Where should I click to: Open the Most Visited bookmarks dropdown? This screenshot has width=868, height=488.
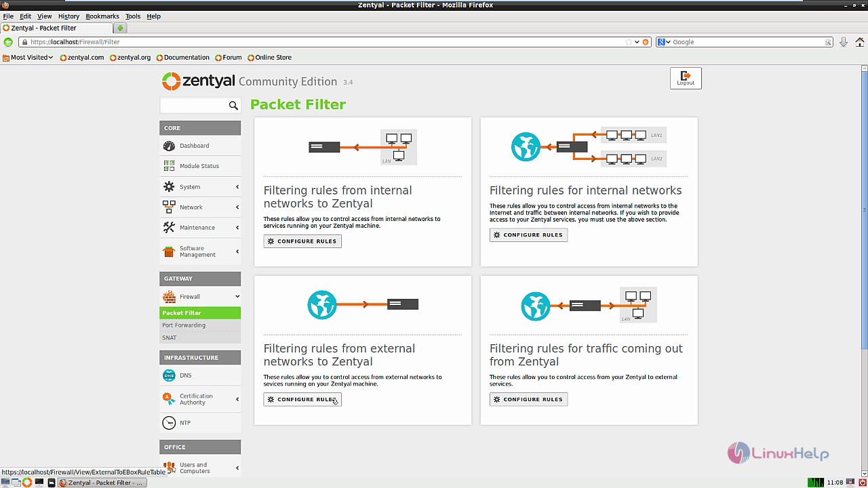[28, 58]
